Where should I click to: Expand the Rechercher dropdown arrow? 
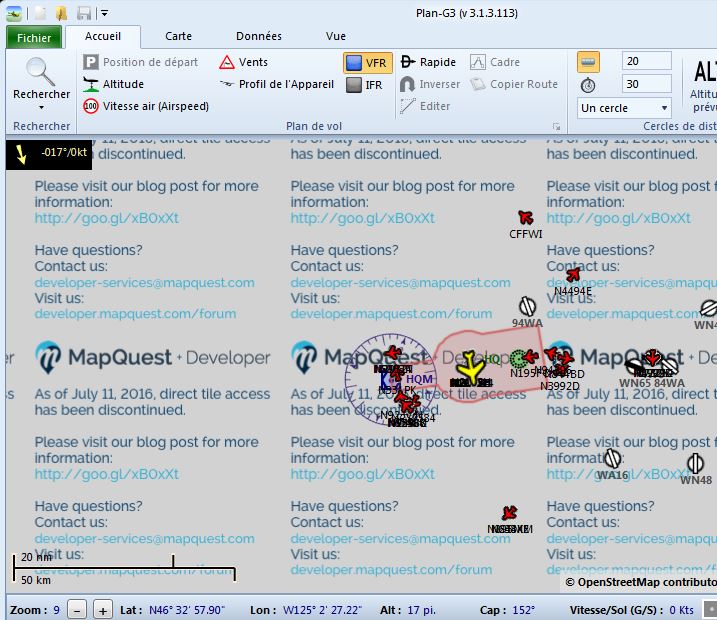[x=42, y=107]
